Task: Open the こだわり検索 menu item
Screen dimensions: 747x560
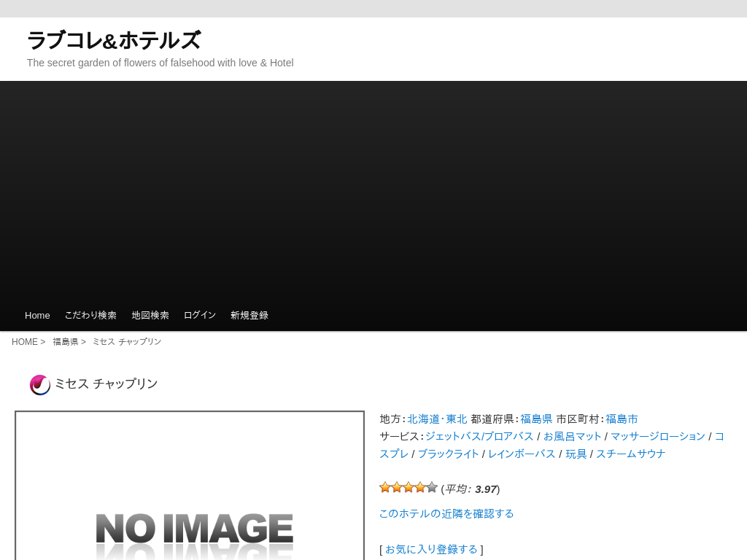Action: pos(90,315)
